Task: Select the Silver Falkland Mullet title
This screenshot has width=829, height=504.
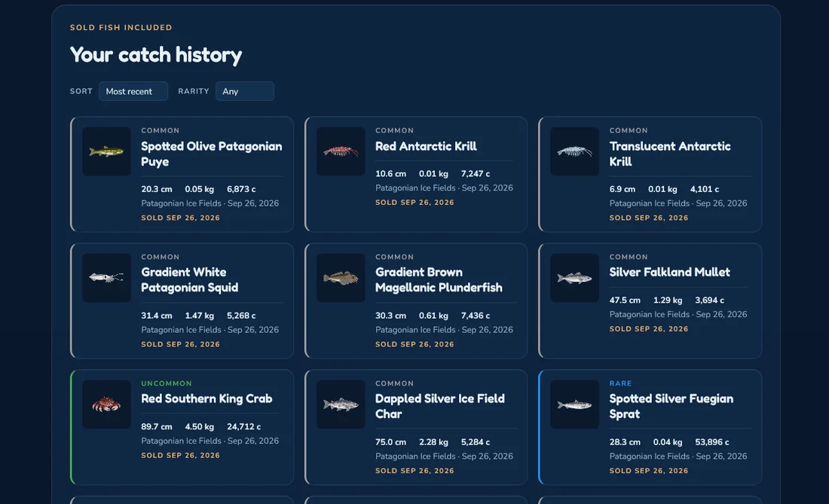Action: (x=669, y=272)
